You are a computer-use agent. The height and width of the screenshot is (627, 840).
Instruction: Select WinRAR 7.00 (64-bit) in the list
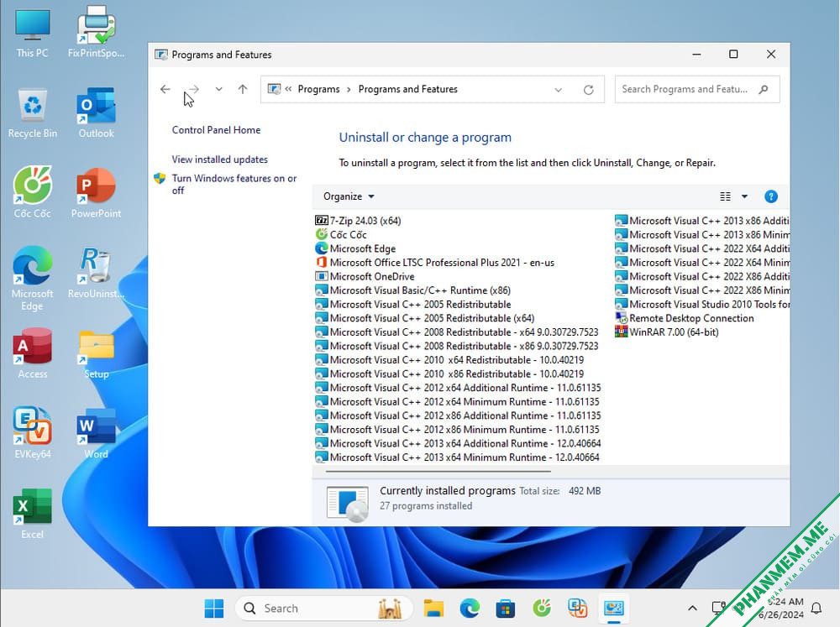pos(667,332)
